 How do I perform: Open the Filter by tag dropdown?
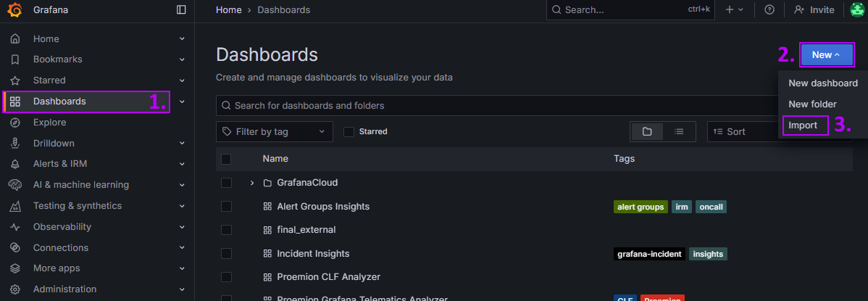(275, 132)
